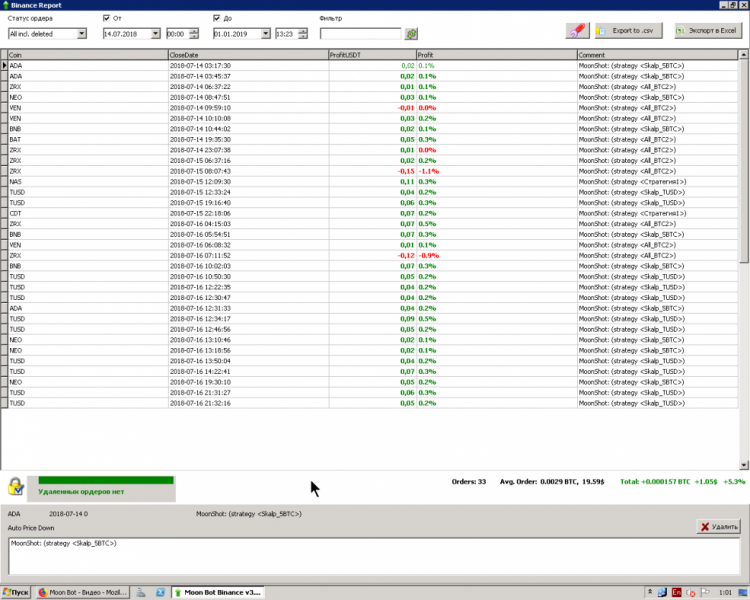Click the En language tray indicator
The width and height of the screenshot is (750, 600).
click(x=676, y=592)
